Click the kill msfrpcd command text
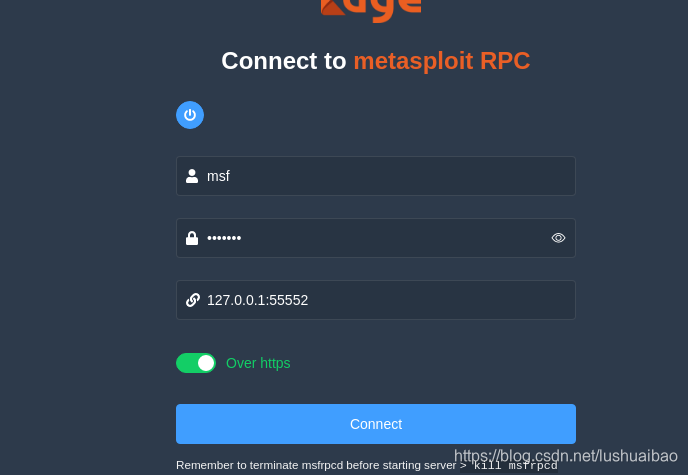Image resolution: width=688 pixels, height=475 pixels. tap(515, 465)
